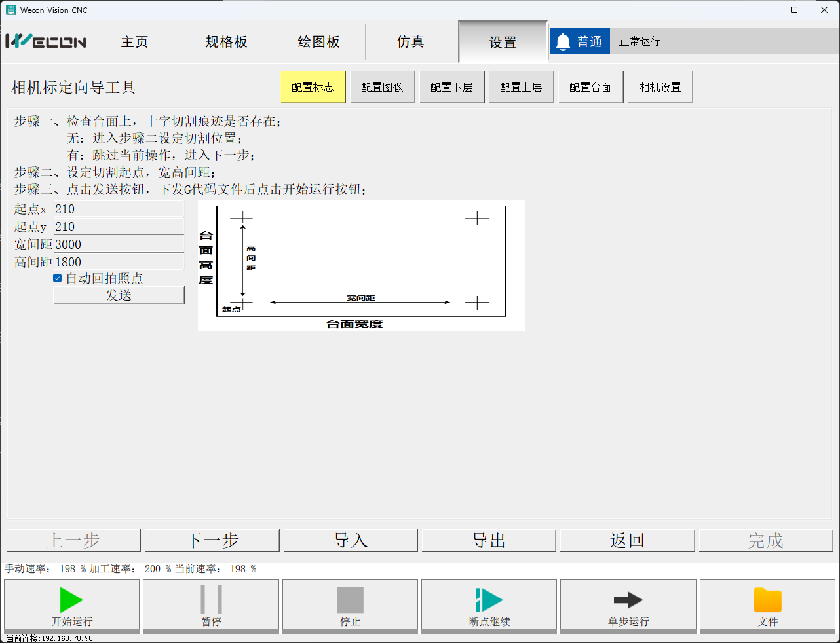Click the gray Stop square icon
The height and width of the screenshot is (643, 840).
tap(350, 600)
